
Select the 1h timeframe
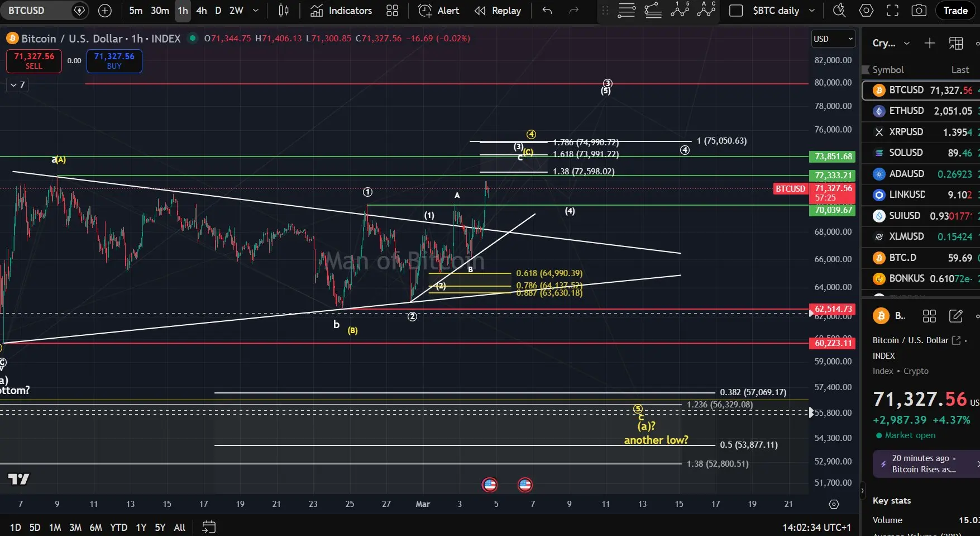183,11
